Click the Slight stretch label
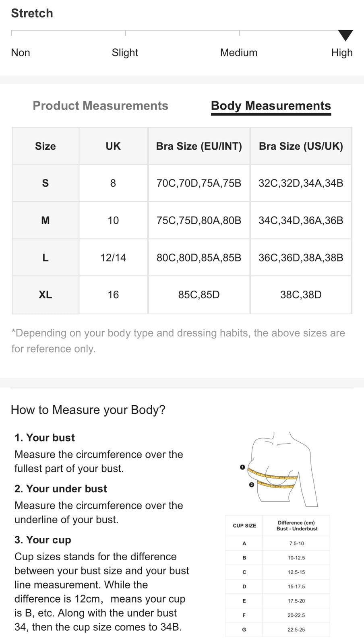This screenshot has width=364, height=644. (x=125, y=53)
